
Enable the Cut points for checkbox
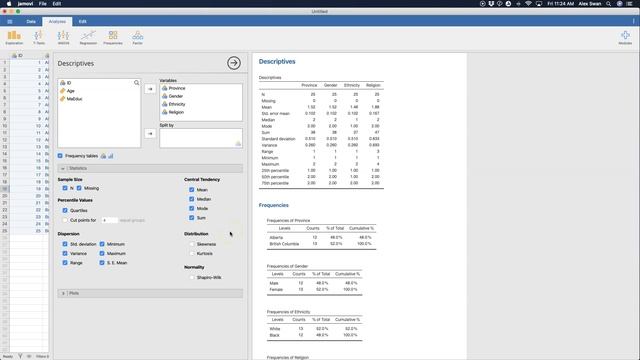65,220
